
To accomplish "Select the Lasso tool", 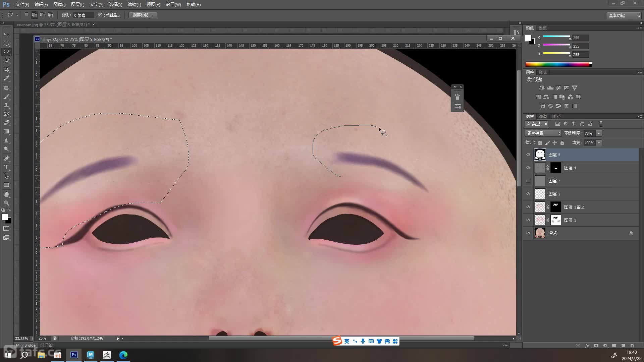I will tap(6, 52).
